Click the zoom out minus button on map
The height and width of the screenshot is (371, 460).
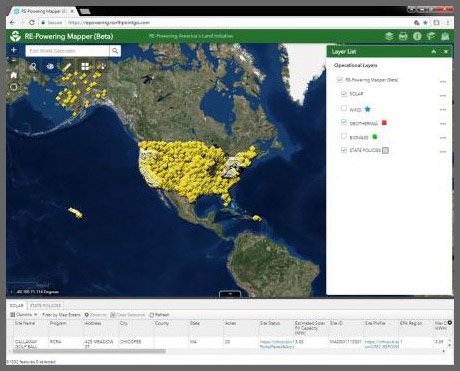coord(14,61)
